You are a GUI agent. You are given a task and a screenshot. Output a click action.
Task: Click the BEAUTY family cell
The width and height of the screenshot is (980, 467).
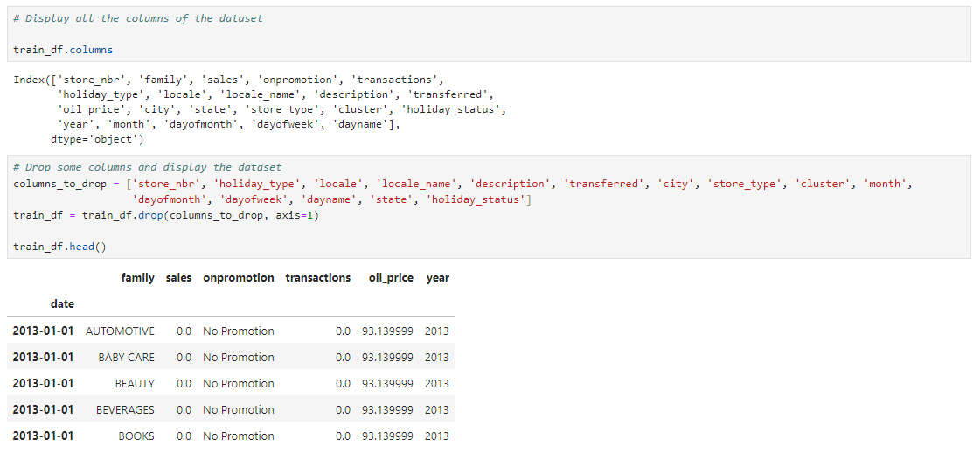pyautogui.click(x=135, y=383)
